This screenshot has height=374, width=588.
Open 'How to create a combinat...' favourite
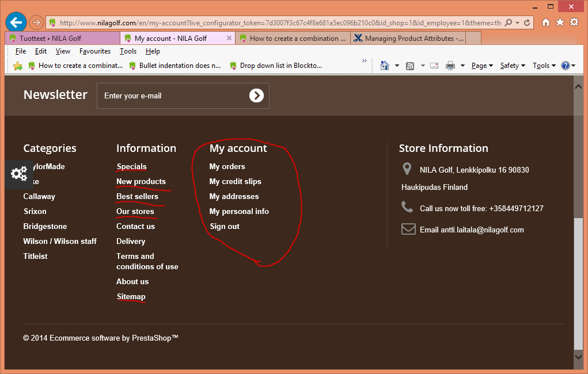pos(76,66)
